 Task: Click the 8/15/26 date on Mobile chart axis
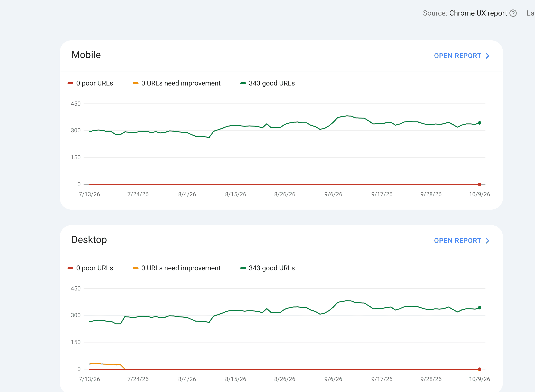[236, 194]
